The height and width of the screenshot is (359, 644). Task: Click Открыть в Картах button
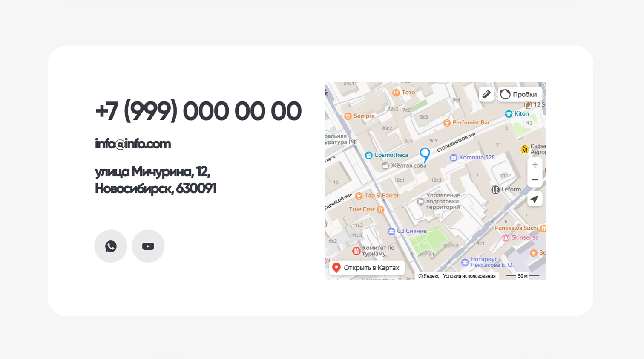pos(367,268)
